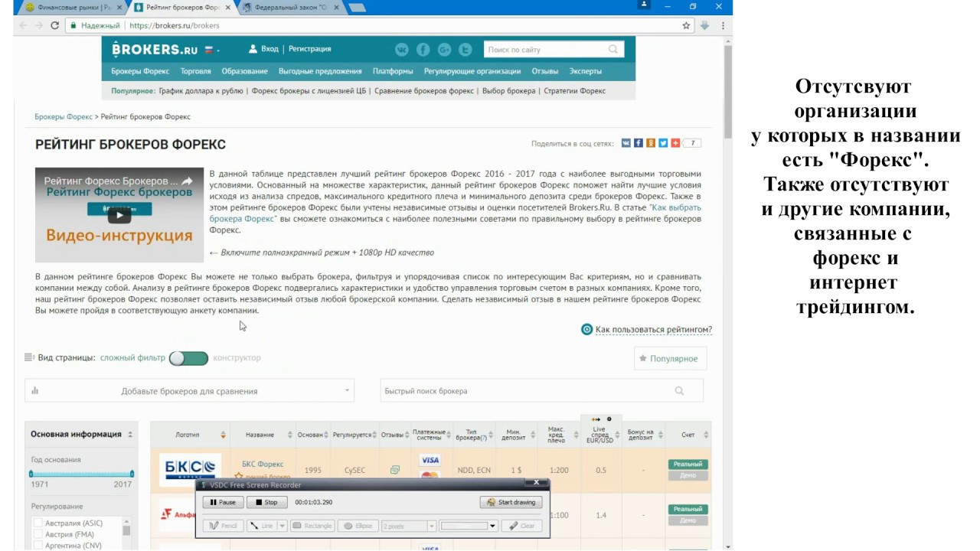Click the Реальный account button for БКС Форекс
980x551 pixels.
(688, 464)
